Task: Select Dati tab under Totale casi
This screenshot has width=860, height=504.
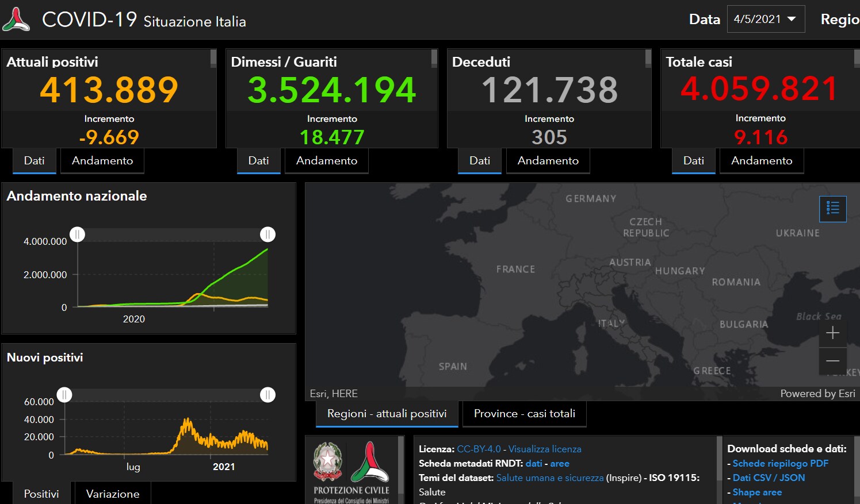Action: [x=693, y=161]
